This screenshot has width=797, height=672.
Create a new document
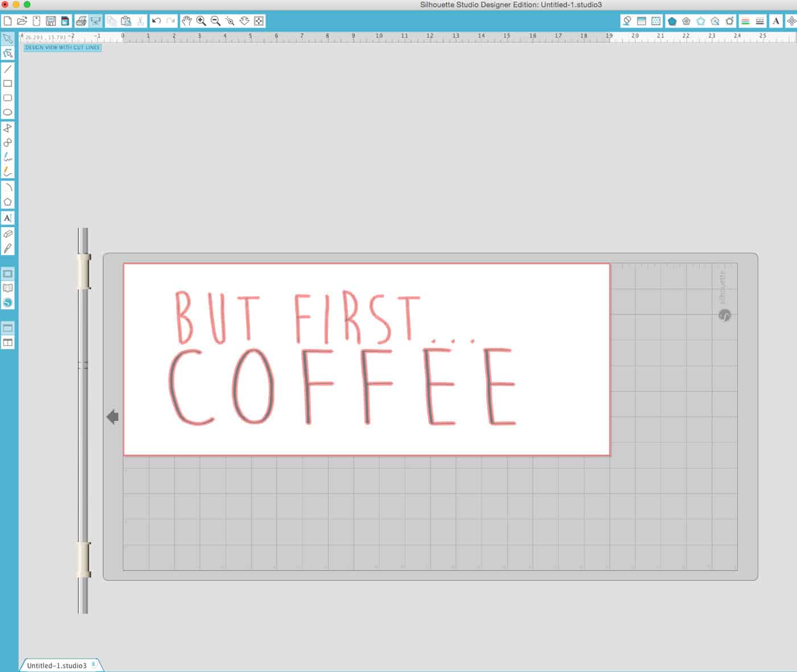pos(7,21)
